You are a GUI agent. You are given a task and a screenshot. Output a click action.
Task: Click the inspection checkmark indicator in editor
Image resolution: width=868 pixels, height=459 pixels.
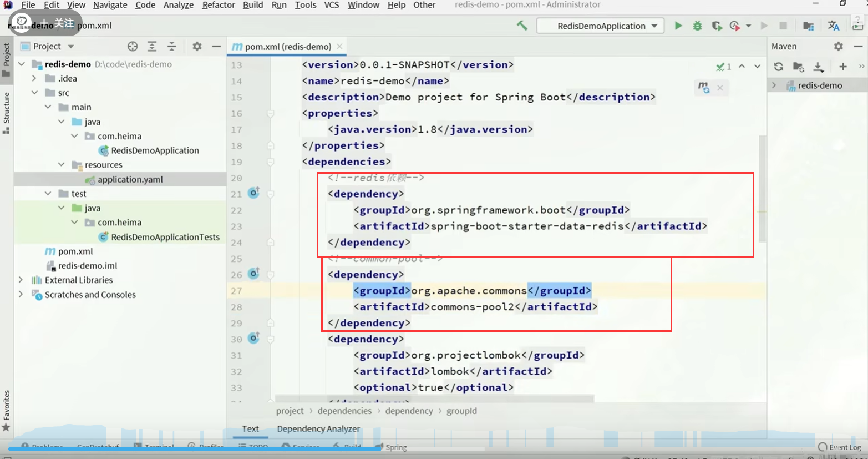tap(723, 67)
